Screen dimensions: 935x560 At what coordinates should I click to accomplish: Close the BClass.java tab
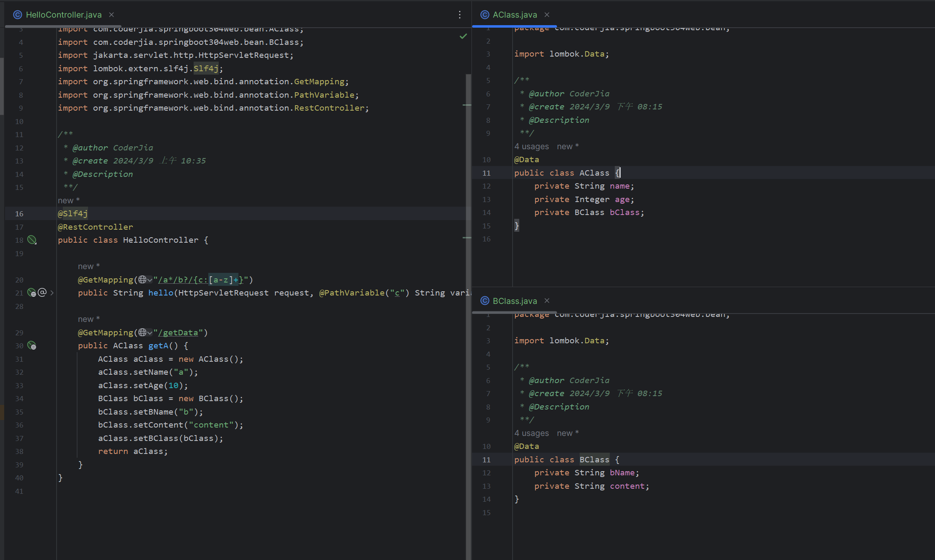pos(547,301)
